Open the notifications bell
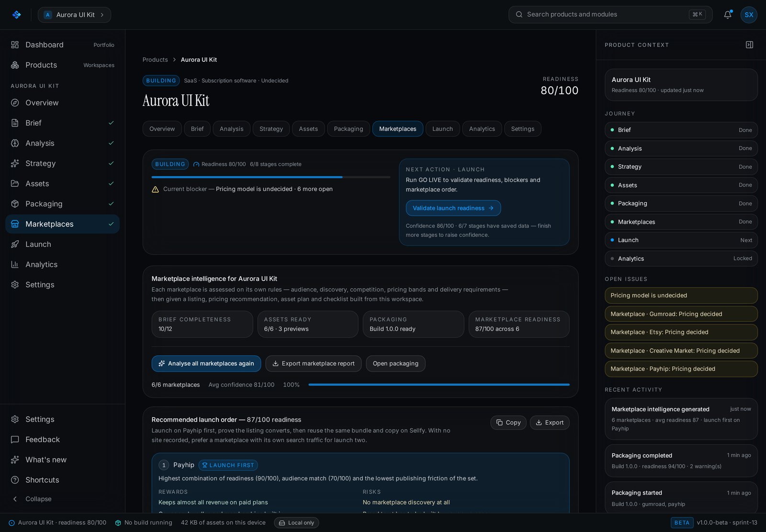This screenshot has height=532, width=766. pos(728,14)
